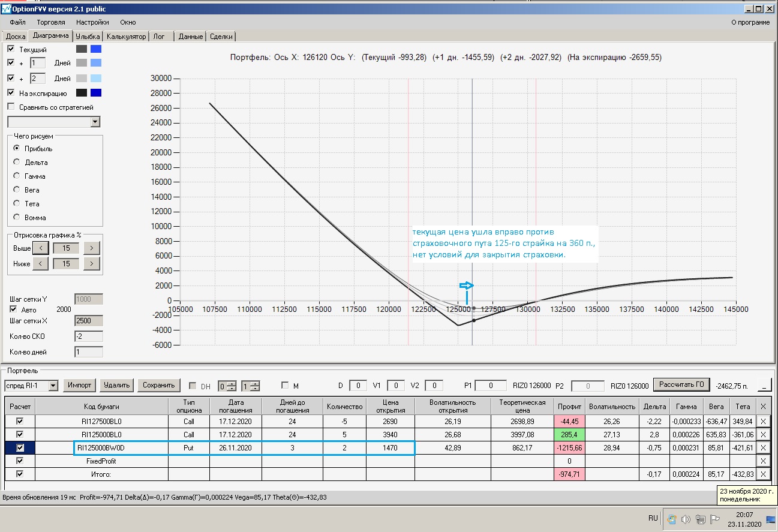Switch to the Калькулятор tab

click(x=126, y=37)
